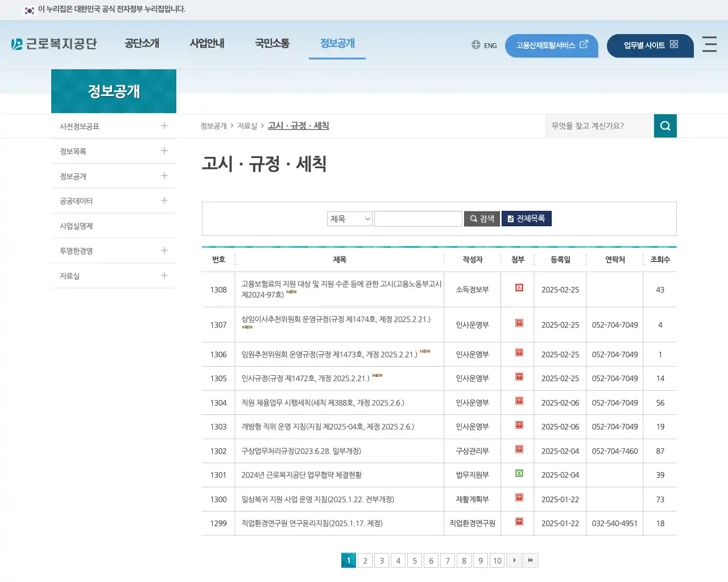Click the external link icon on 고용산재토탈서비스

tap(584, 44)
